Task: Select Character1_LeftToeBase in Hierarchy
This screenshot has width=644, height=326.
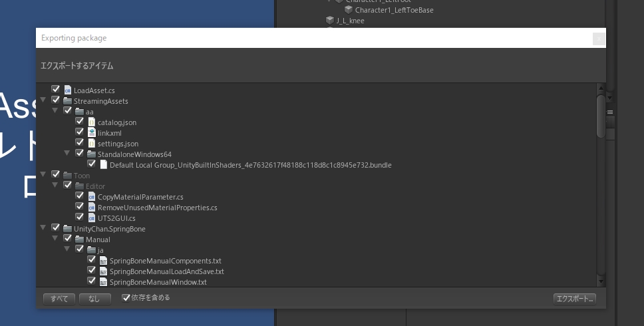Action: point(394,10)
